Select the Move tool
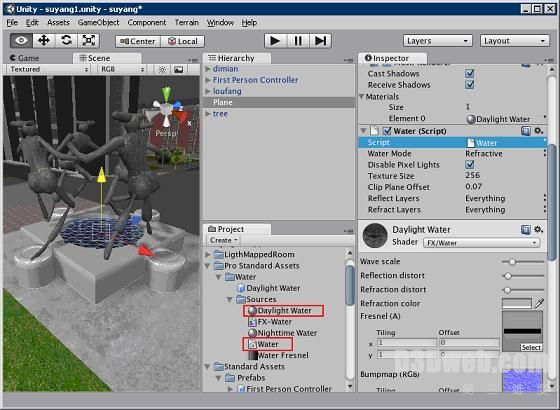Image resolution: width=560 pixels, height=410 pixels. click(x=44, y=41)
